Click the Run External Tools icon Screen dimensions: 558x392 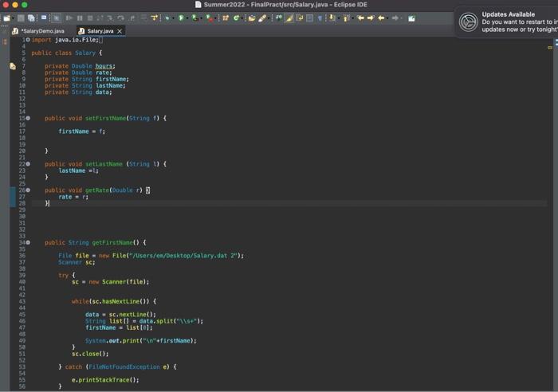click(x=209, y=18)
